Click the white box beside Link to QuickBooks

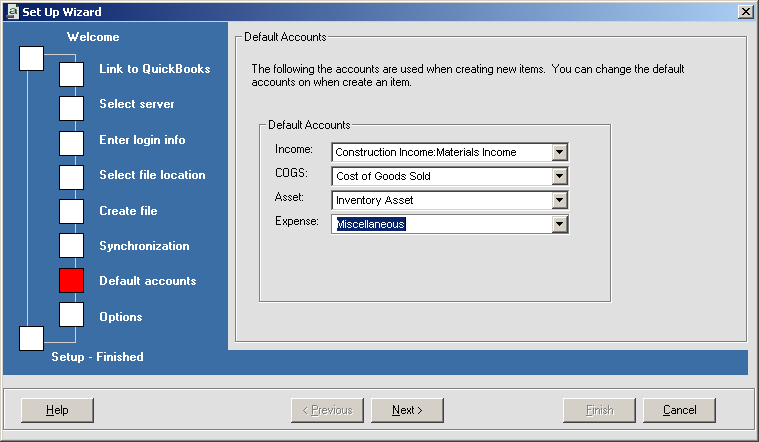coord(72,74)
